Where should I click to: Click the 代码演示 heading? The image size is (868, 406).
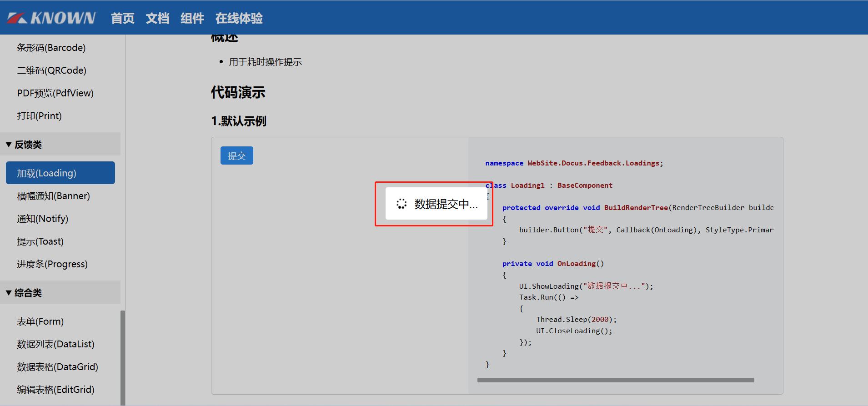(238, 92)
